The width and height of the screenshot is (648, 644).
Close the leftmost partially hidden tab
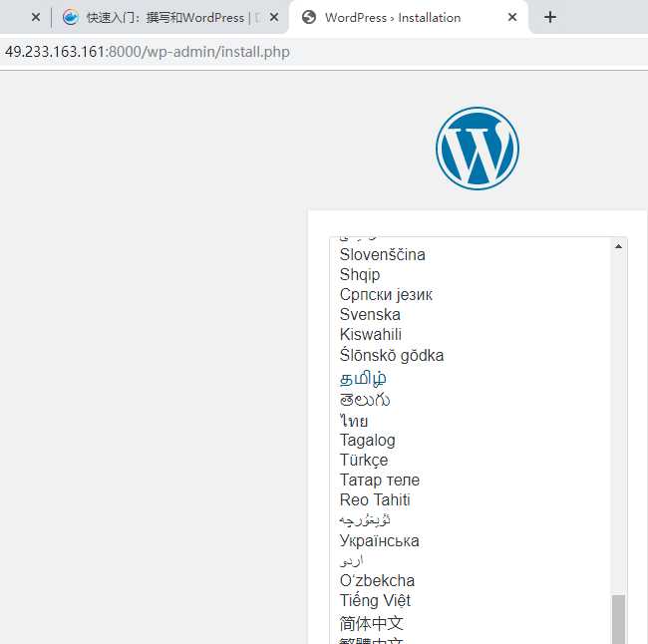point(36,17)
